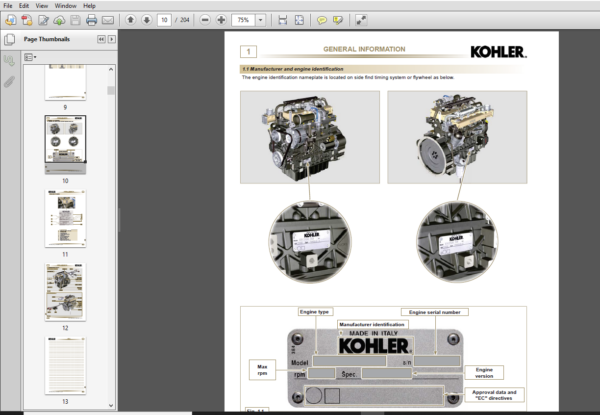The height and width of the screenshot is (415, 600).
Task: Click the section 1.1 Manufacturer heading
Action: click(292, 69)
